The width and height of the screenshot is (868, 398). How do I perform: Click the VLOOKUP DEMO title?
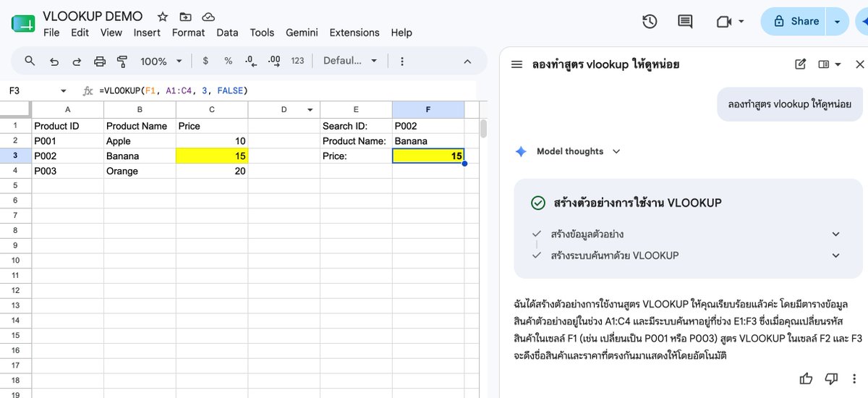[x=93, y=16]
